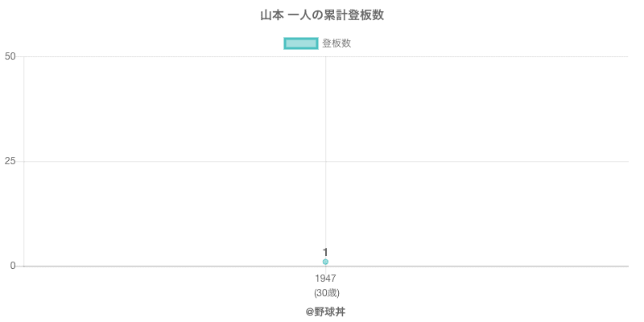Screen dimensions: 644x322
Task: Click the @野球丼 watermark text
Action: pyautogui.click(x=325, y=311)
